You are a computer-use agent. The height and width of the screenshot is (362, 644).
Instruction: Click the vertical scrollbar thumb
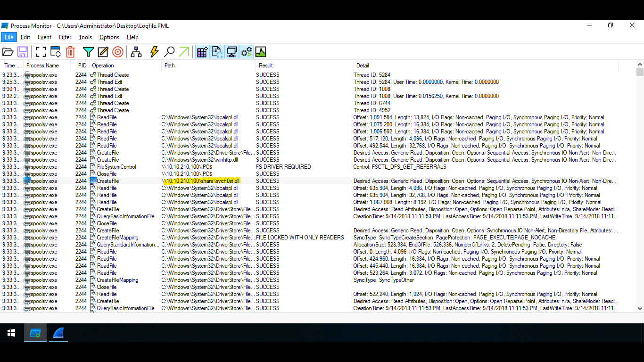640,72
